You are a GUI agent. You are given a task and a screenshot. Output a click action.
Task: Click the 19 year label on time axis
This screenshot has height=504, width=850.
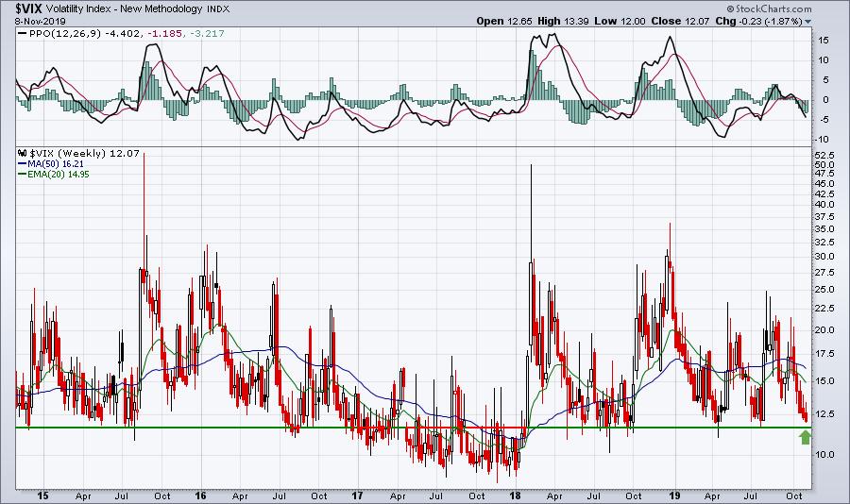pyautogui.click(x=673, y=496)
